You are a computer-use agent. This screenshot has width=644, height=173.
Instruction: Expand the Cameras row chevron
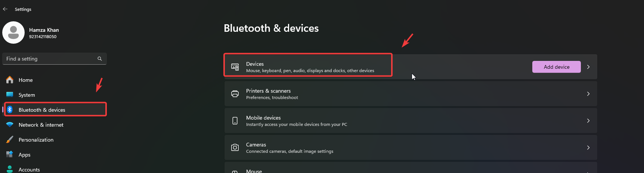pos(588,148)
